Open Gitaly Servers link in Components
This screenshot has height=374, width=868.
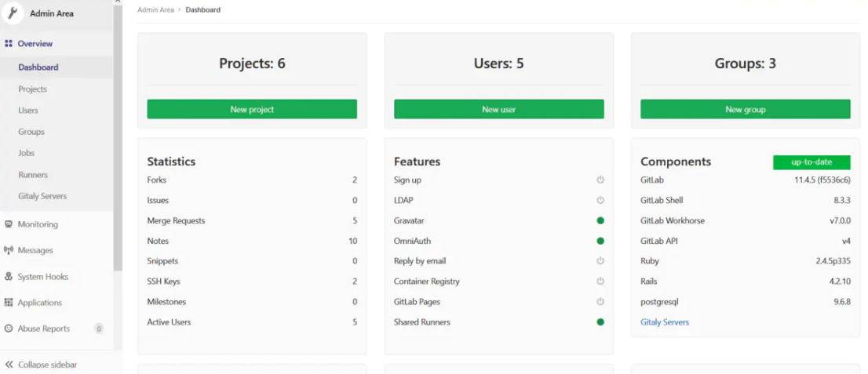tap(665, 322)
